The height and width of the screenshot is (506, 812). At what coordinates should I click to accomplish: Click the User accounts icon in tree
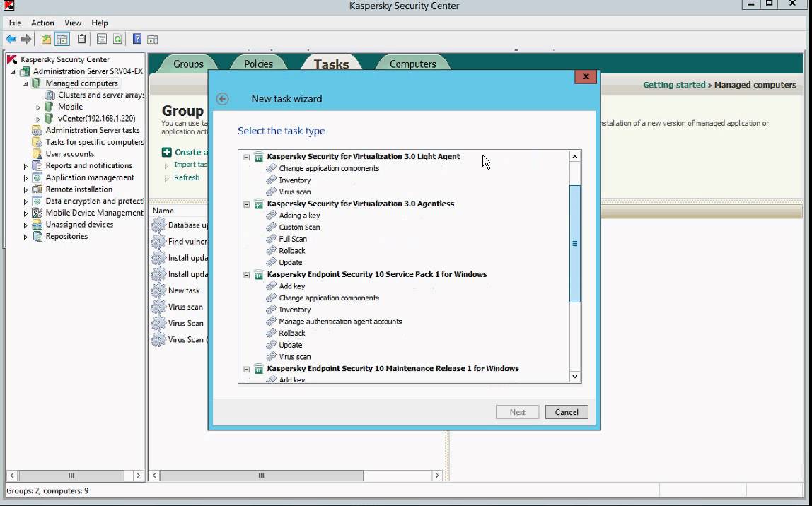37,154
